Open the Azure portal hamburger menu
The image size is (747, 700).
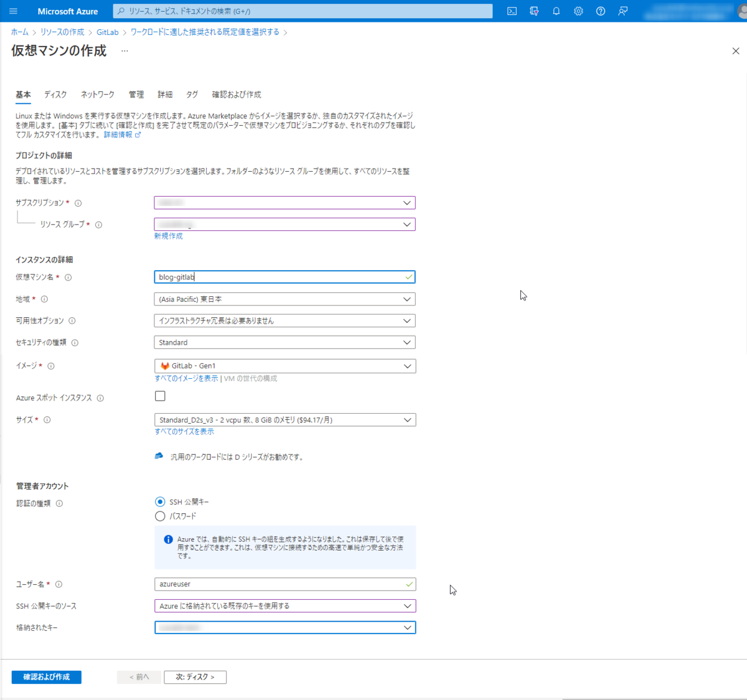[13, 11]
